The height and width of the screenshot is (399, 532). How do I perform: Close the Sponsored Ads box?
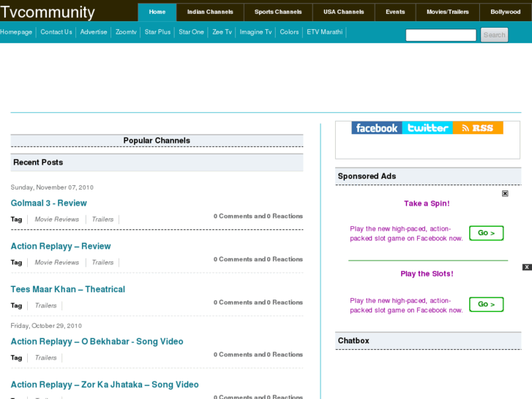505,193
